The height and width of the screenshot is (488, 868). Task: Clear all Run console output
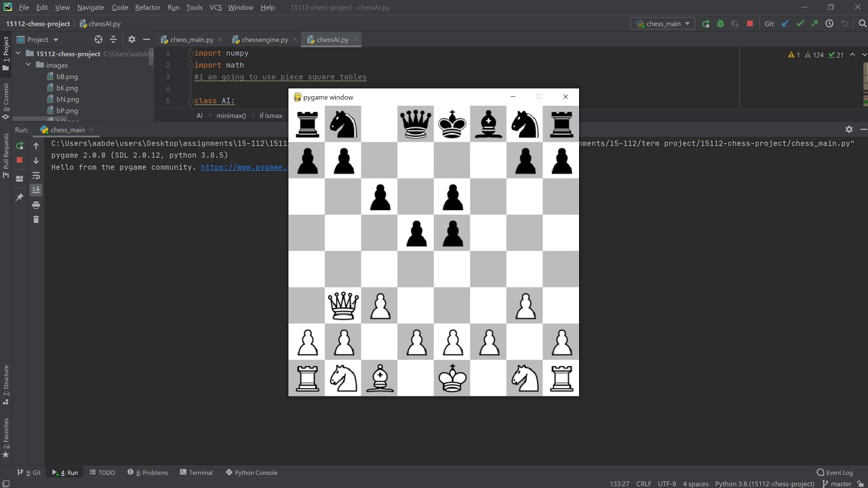[36, 220]
